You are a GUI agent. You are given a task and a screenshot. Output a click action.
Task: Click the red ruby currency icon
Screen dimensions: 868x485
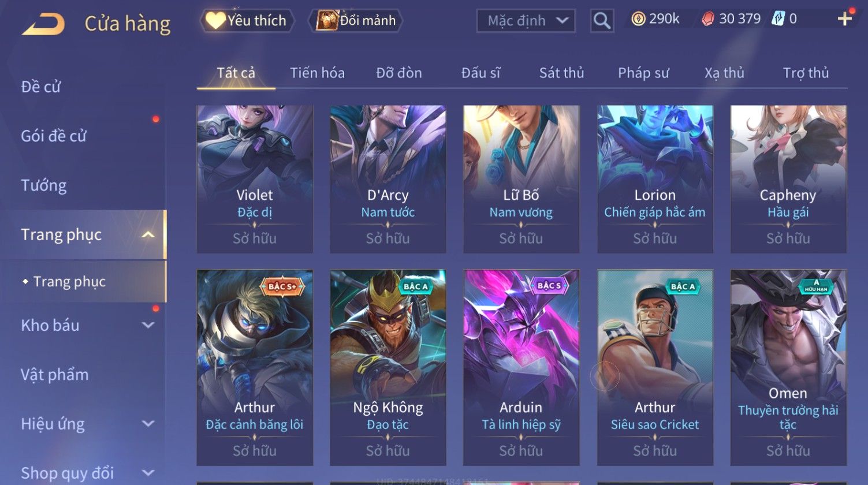pos(708,19)
